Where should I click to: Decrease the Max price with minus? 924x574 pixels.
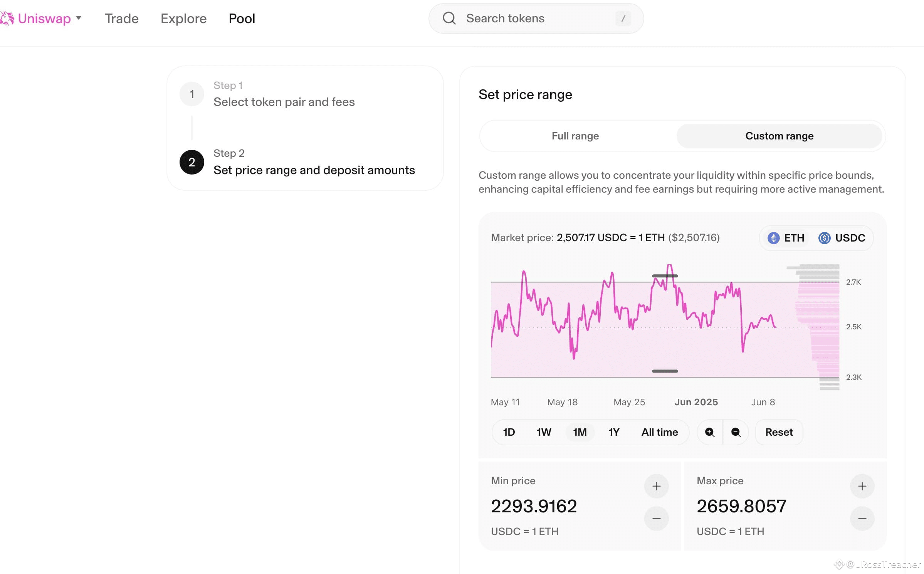click(x=862, y=519)
